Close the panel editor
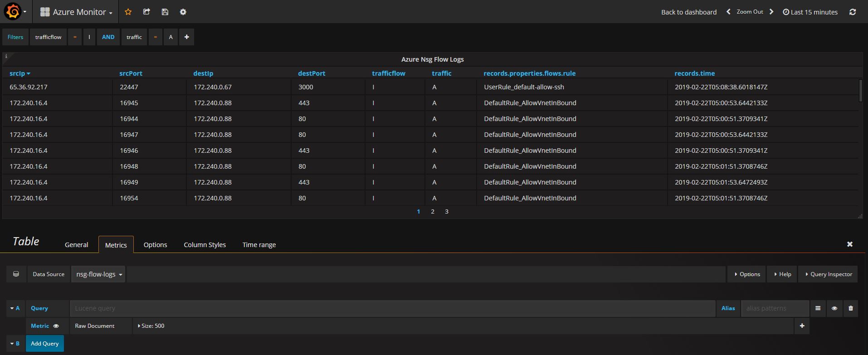Image resolution: width=868 pixels, height=355 pixels. 850,244
